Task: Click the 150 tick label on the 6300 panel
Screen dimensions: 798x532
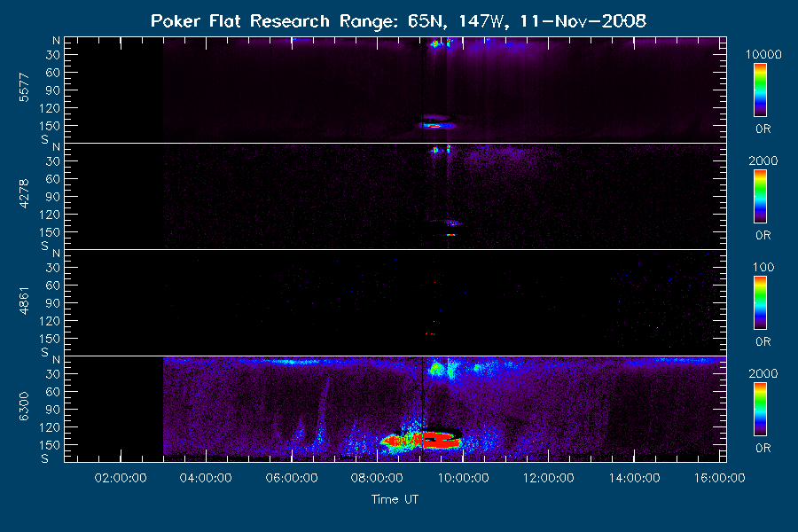Action: [50, 445]
